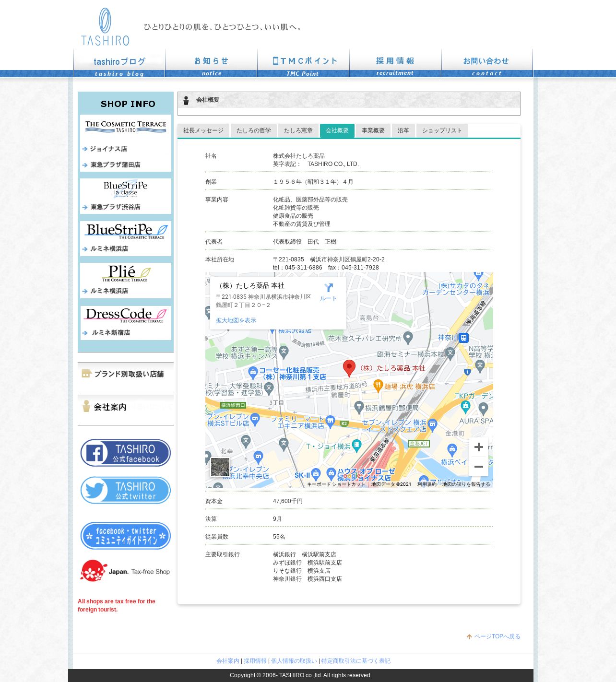Switch to the 沿革 tab

403,130
